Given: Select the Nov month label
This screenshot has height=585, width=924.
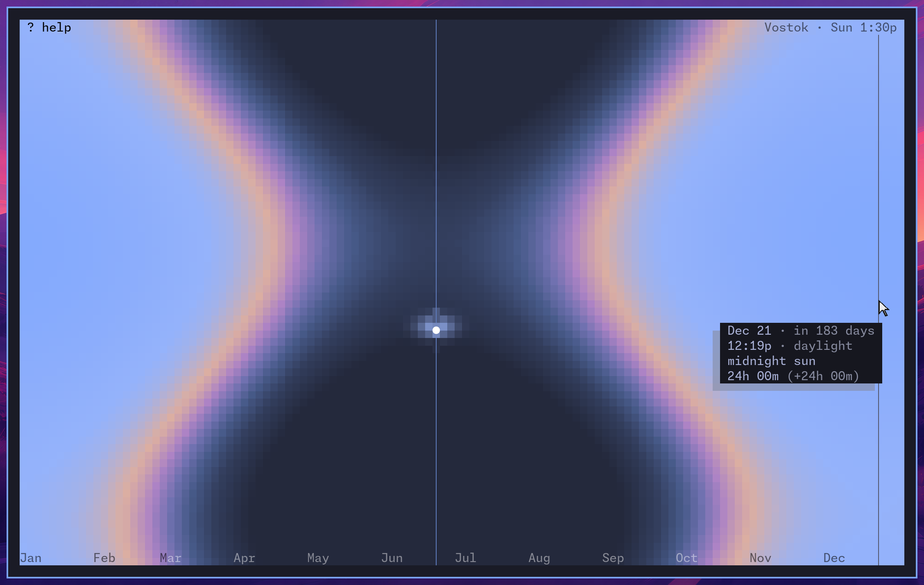Looking at the screenshot, I should pyautogui.click(x=761, y=558).
